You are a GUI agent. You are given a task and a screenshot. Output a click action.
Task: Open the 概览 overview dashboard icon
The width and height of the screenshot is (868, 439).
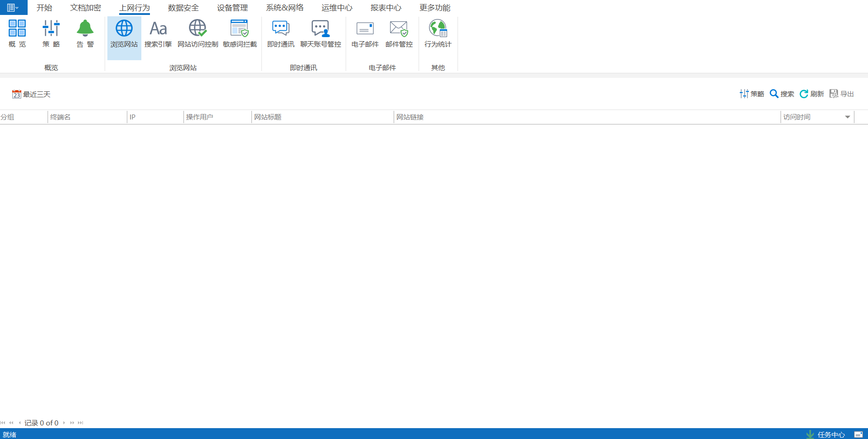point(17,33)
